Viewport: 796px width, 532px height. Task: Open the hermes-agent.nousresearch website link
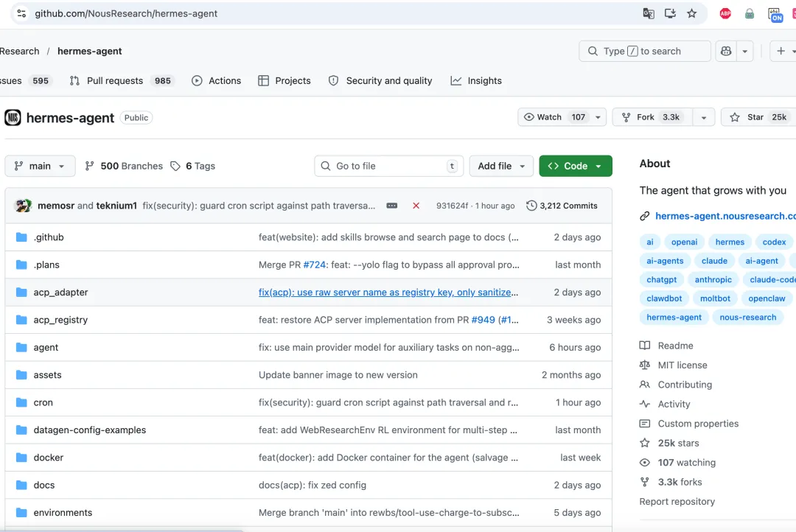(725, 216)
